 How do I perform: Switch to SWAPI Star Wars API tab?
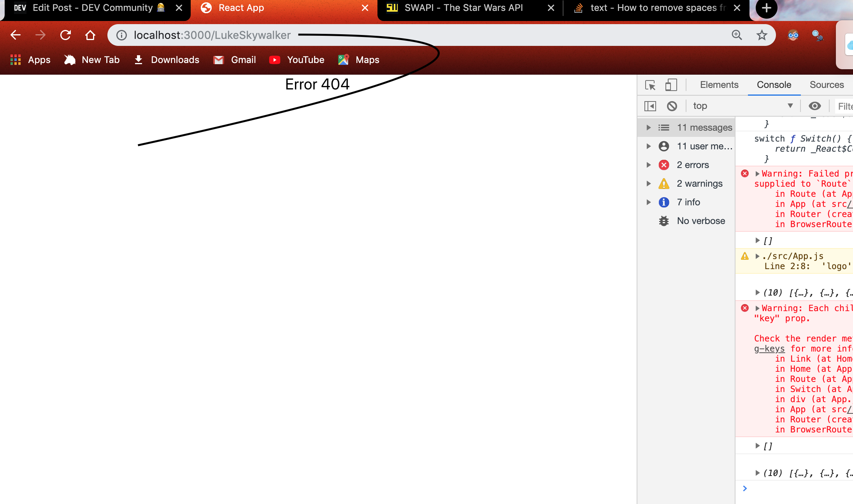pos(463,8)
